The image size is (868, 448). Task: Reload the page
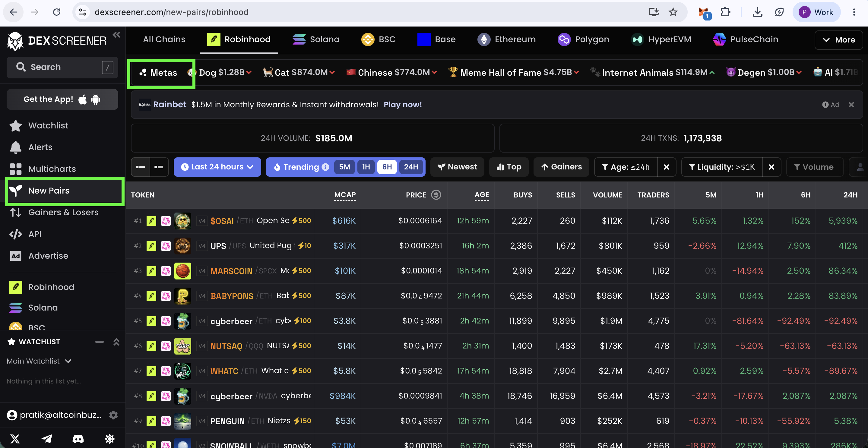[57, 12]
